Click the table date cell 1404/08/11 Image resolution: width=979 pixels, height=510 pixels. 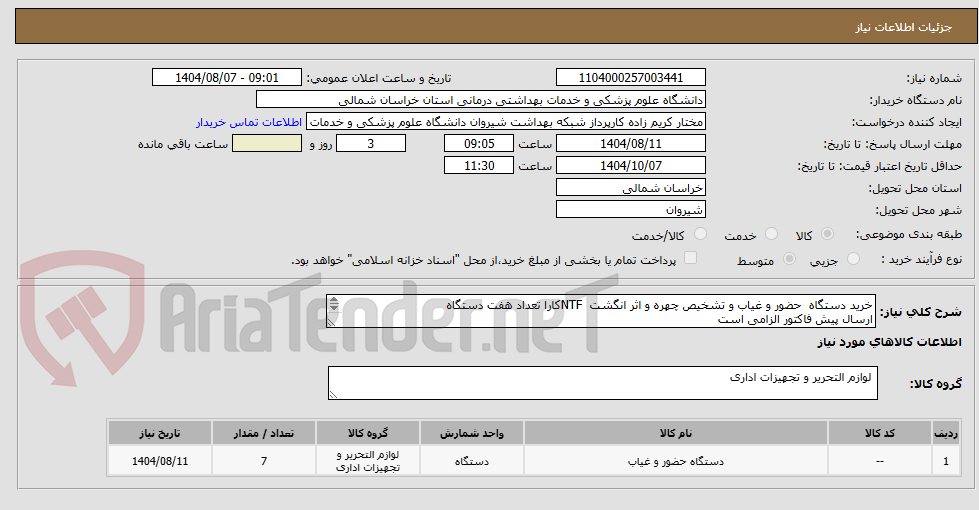click(160, 461)
